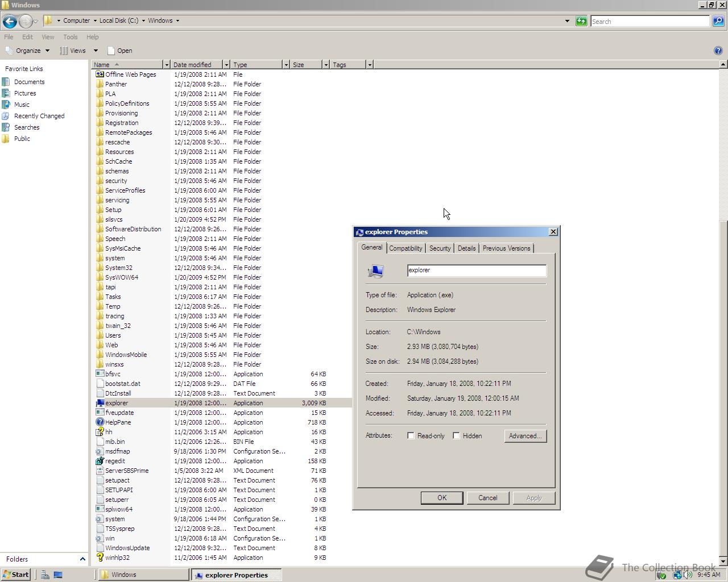Image resolution: width=728 pixels, height=582 pixels.
Task: Click Cancel in explorer Properties
Action: 487,498
